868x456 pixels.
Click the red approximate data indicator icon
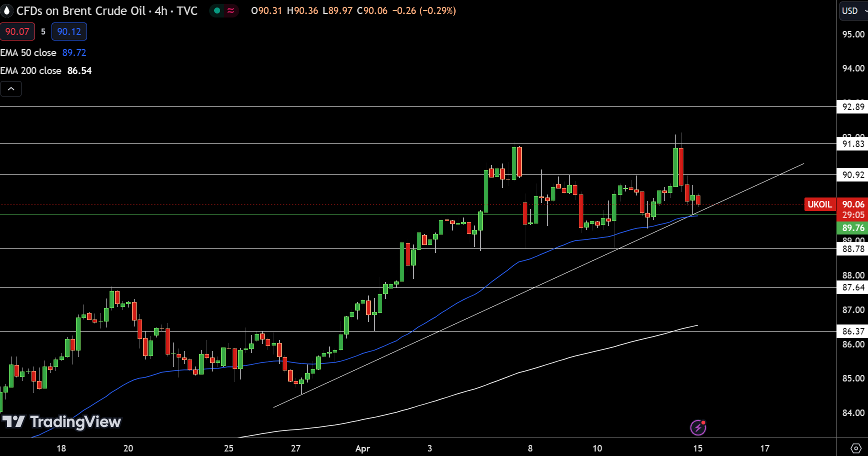pos(231,10)
